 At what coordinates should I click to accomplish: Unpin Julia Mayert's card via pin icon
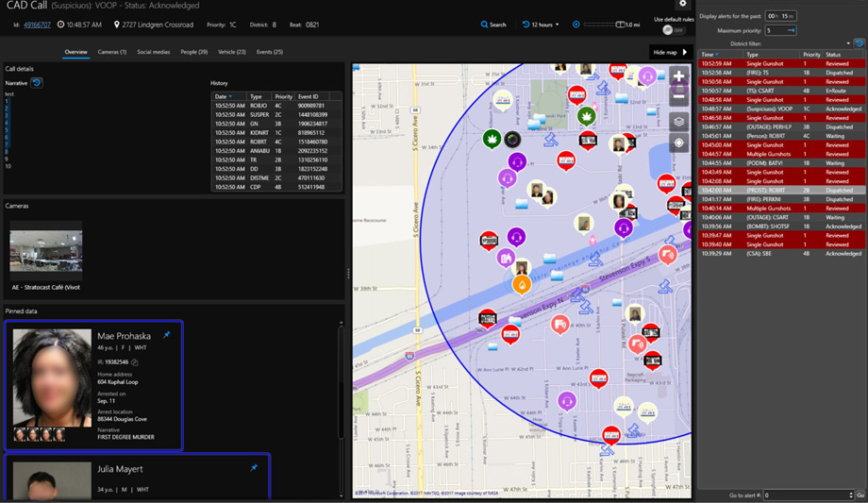click(254, 468)
